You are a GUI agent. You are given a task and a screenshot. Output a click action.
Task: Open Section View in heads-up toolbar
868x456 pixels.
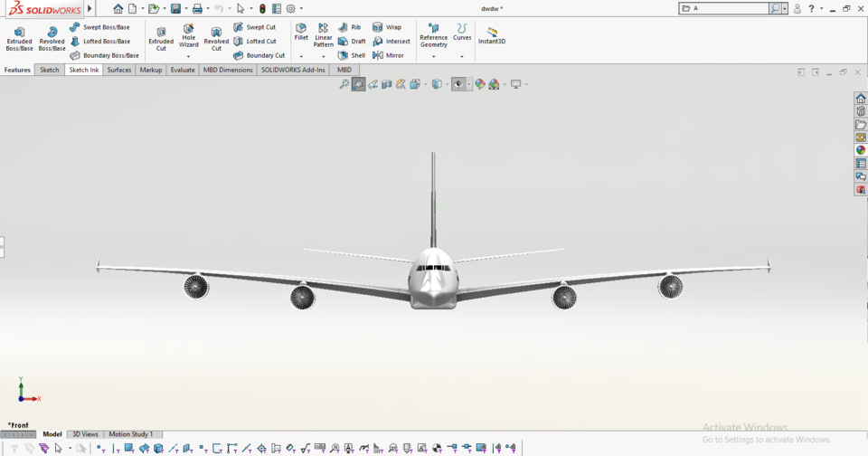[387, 84]
